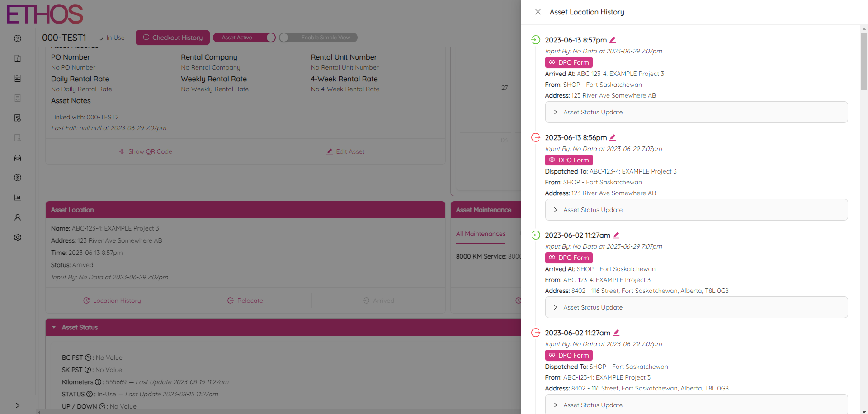The image size is (868, 414).
Task: Open the user profile sidebar icon
Action: tap(18, 217)
